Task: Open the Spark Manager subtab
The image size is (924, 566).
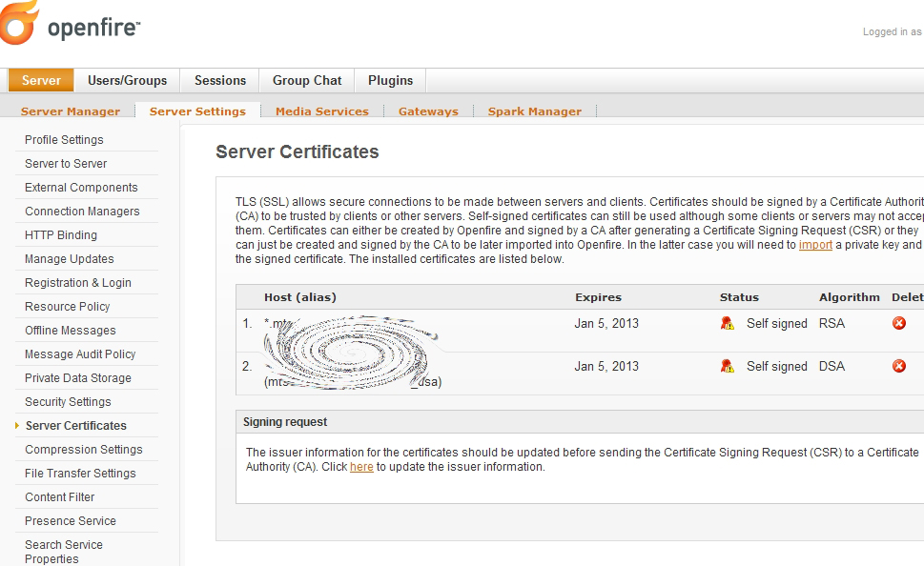Action: (535, 111)
